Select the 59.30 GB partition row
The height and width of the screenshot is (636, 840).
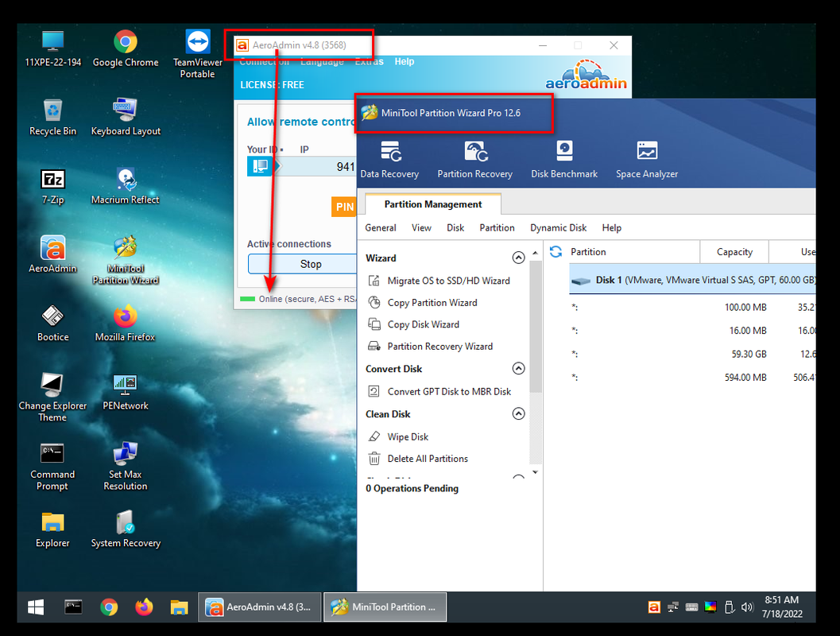click(692, 354)
